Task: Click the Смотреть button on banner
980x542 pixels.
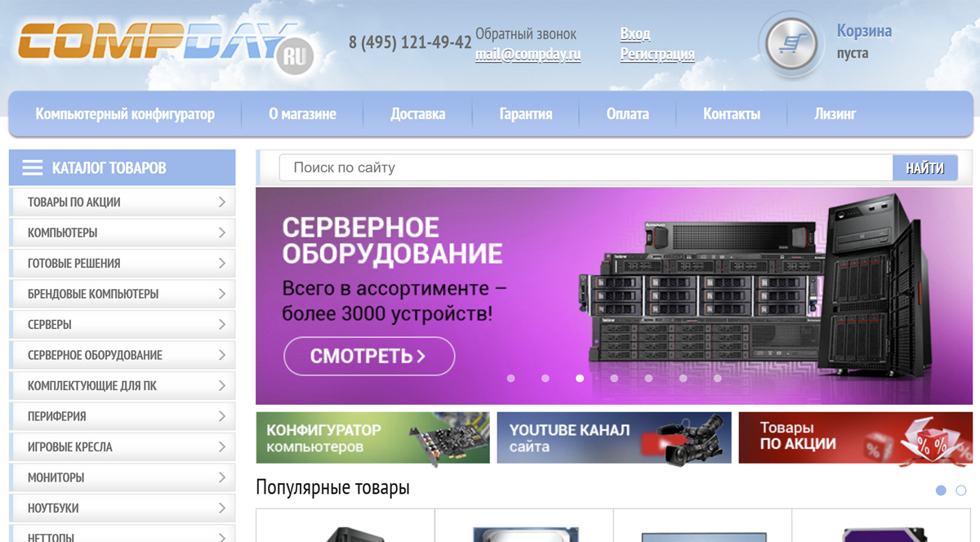Action: click(x=369, y=356)
